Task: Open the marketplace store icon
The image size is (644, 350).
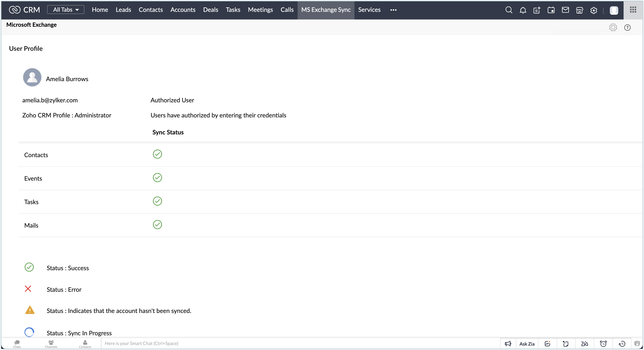Action: pos(579,10)
